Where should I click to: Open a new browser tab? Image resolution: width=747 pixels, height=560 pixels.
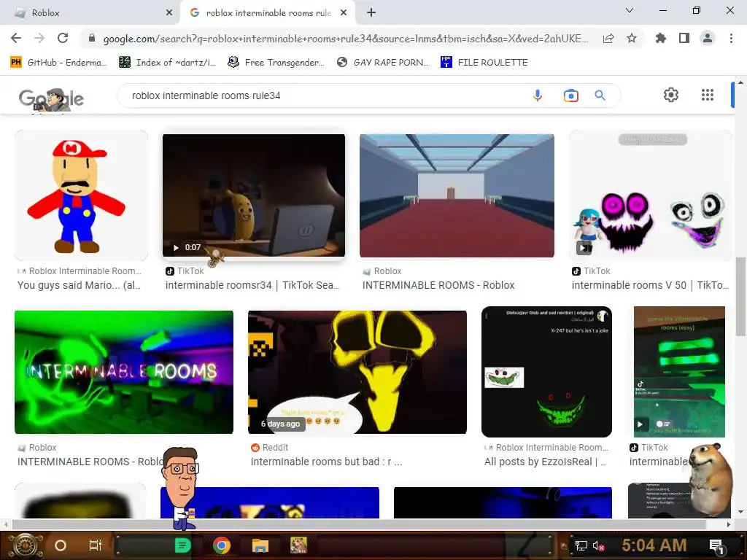point(371,12)
